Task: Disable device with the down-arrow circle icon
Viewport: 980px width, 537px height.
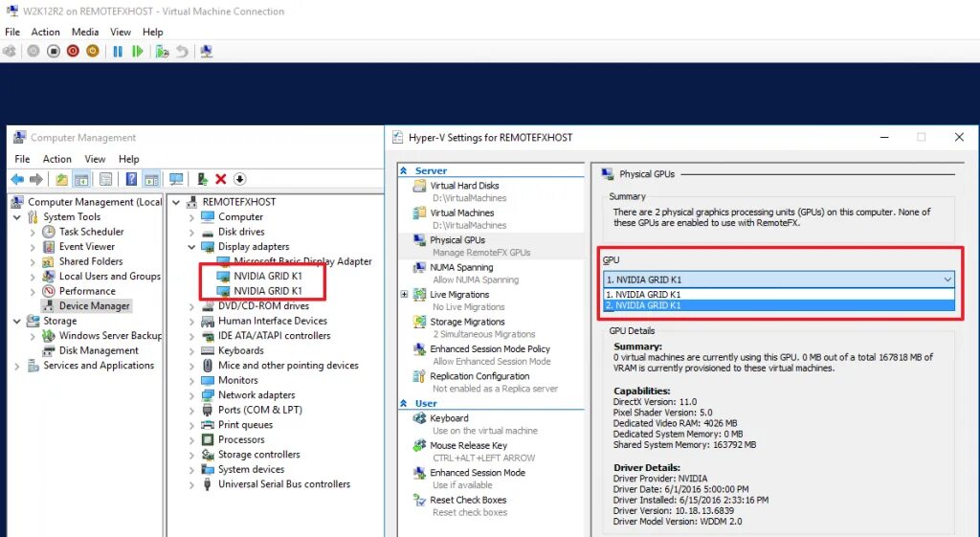Action: tap(239, 179)
